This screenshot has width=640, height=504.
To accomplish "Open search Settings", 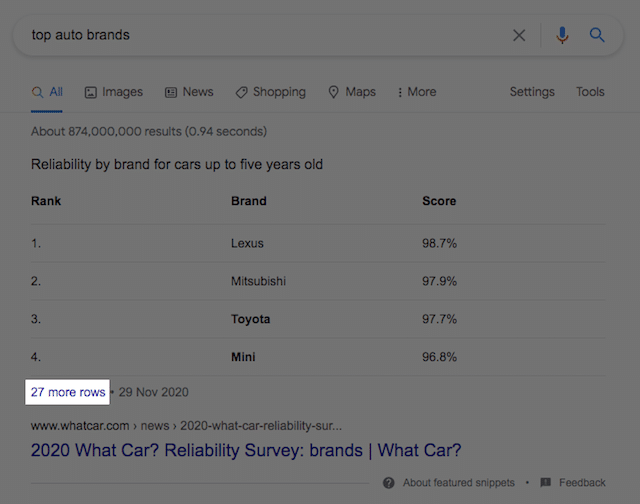I will [532, 92].
